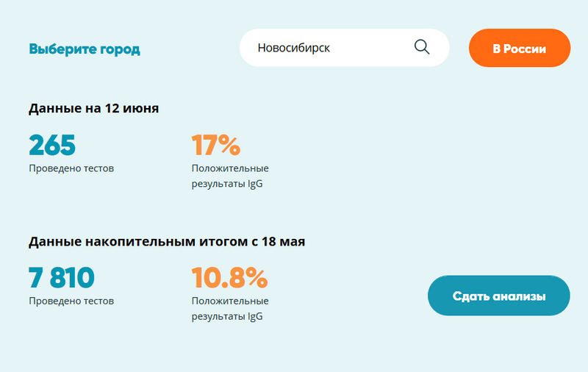Click the "Данные на 12 июня" heading

click(94, 109)
